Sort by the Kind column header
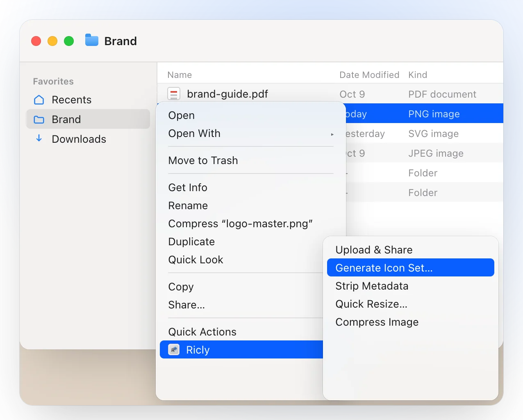This screenshot has width=523, height=420. [418, 75]
